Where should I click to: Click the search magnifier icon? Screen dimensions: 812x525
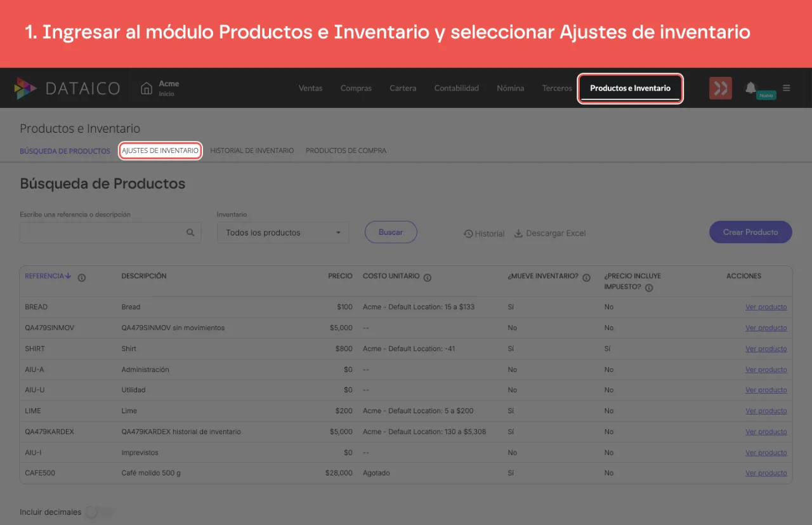(x=190, y=232)
